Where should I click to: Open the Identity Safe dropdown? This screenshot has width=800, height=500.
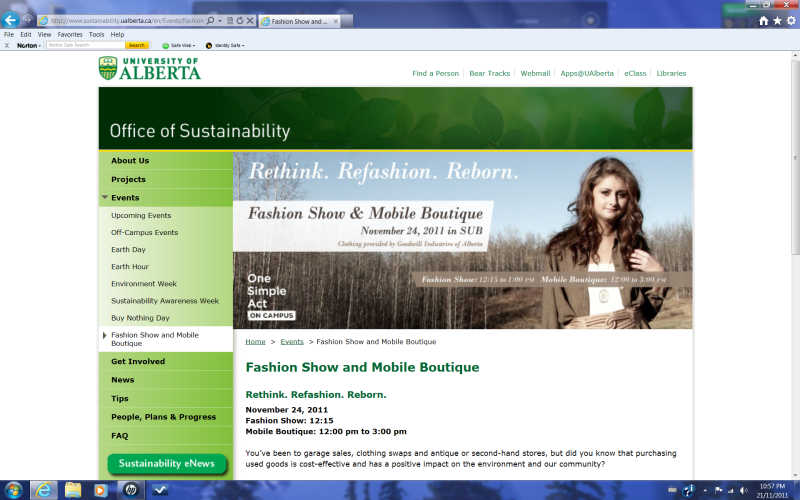pos(225,45)
